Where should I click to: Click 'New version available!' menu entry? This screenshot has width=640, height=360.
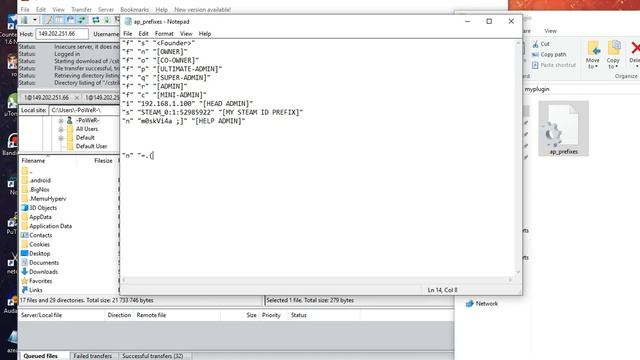click(202, 9)
